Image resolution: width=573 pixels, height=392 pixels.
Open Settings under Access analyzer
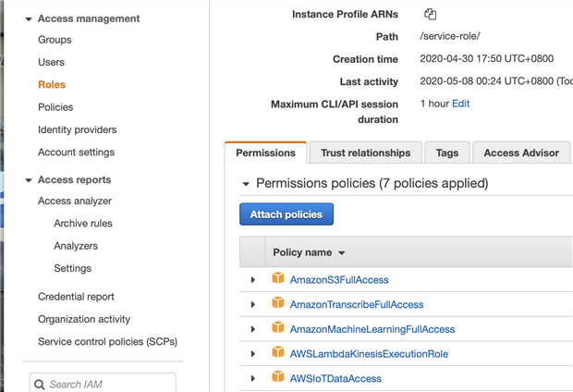click(73, 268)
